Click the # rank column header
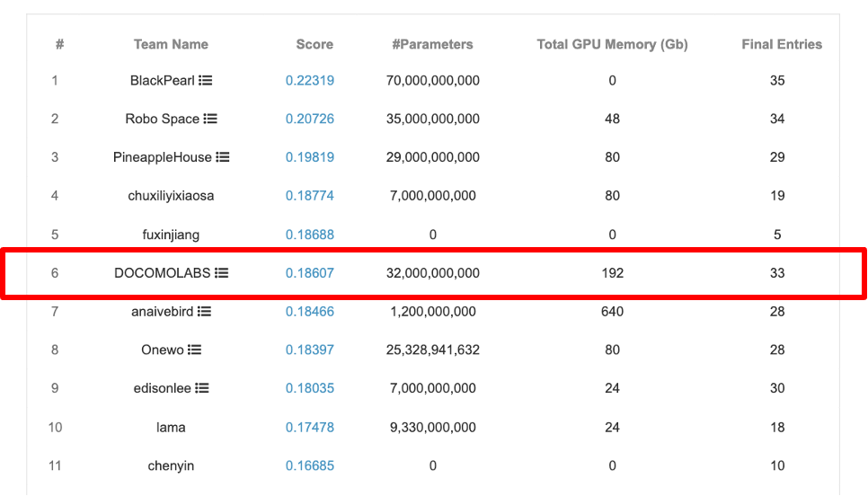 click(60, 44)
